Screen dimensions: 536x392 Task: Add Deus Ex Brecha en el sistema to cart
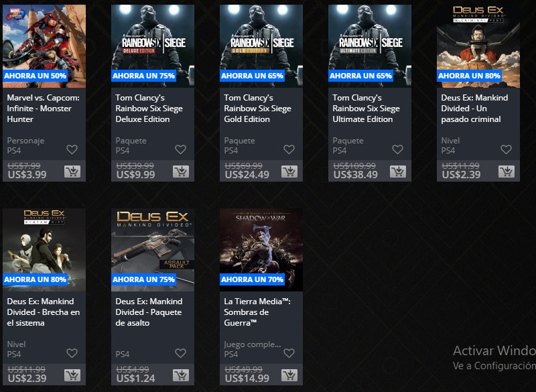tap(72, 375)
